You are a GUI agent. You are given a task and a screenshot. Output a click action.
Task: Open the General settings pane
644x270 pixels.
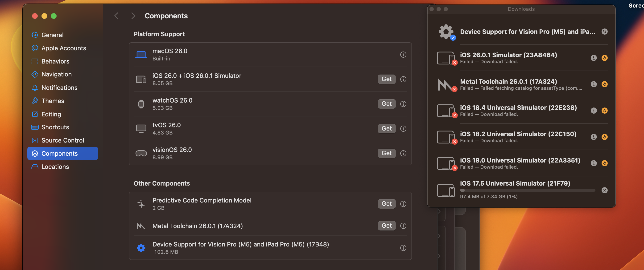tap(53, 35)
